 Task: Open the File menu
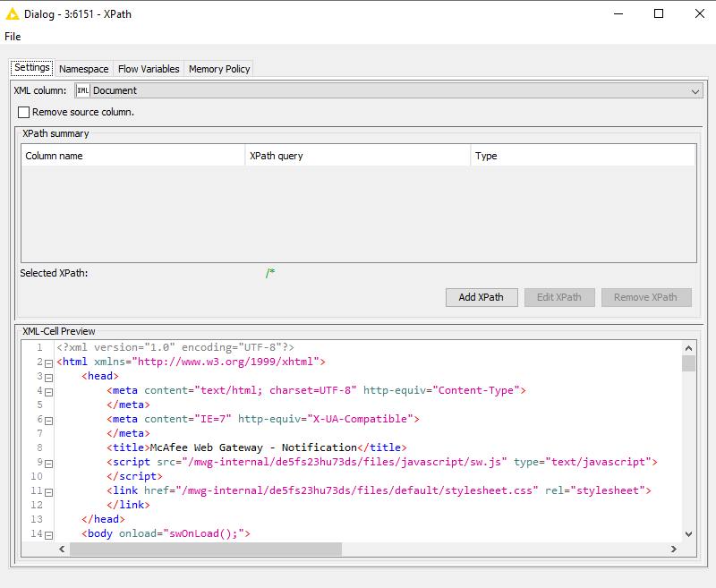click(13, 37)
